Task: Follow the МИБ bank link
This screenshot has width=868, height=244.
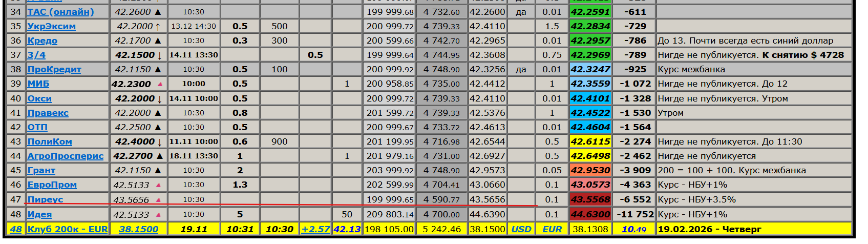Action: click(x=38, y=84)
